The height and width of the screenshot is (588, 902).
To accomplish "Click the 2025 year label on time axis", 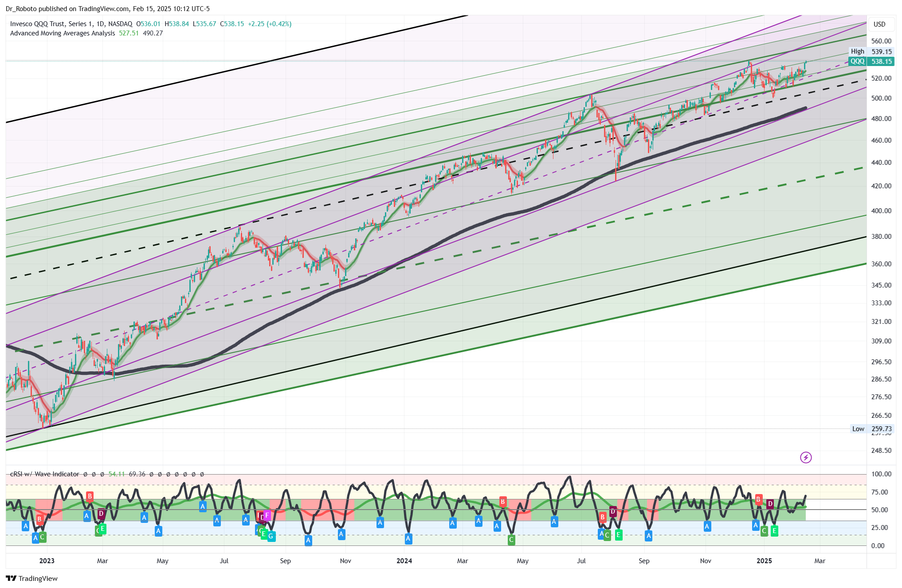I will click(764, 561).
